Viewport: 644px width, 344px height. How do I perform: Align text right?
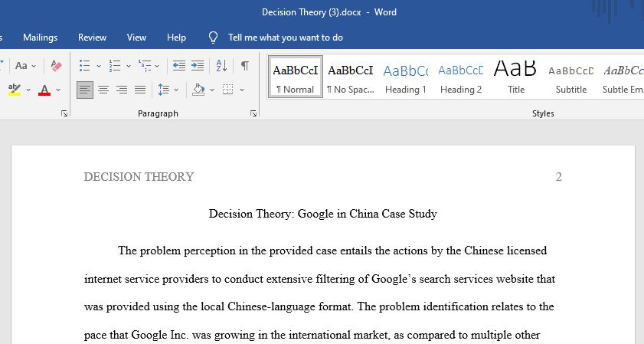point(122,90)
